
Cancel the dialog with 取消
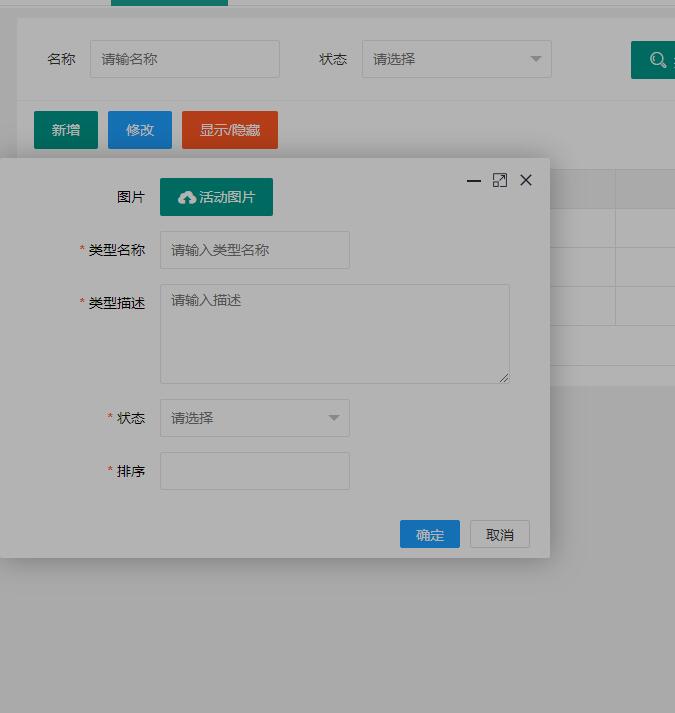point(500,534)
